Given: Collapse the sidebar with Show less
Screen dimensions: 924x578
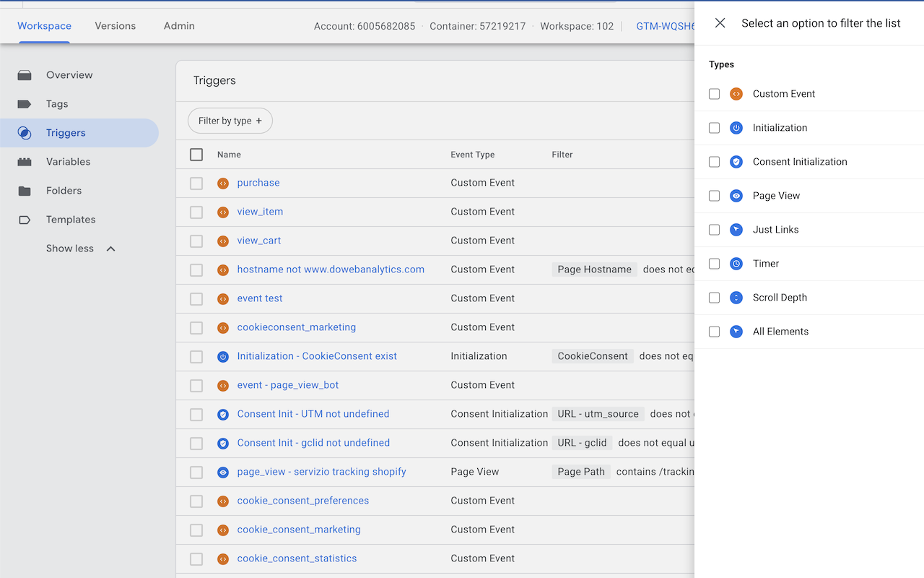Looking at the screenshot, I should pos(80,249).
